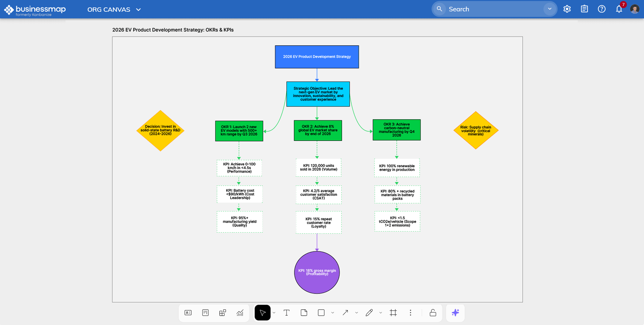
Task: Expand the pointer tool options chevron
Action: (274, 313)
